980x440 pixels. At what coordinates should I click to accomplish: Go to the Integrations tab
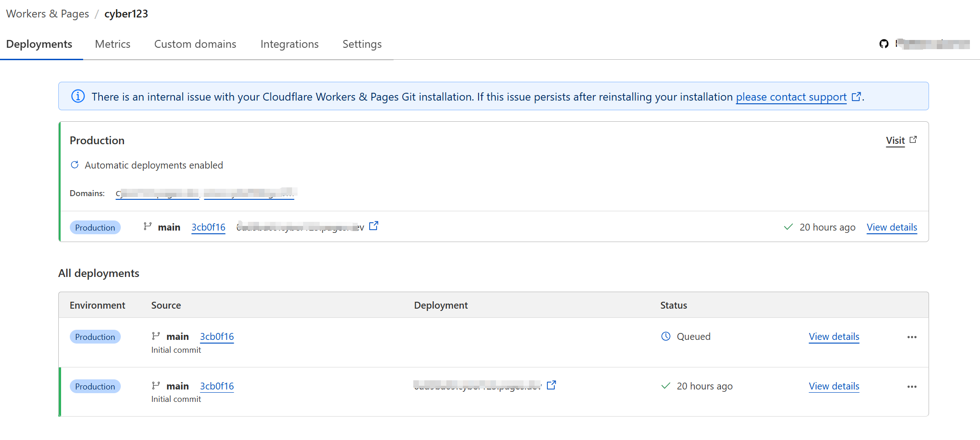pos(289,44)
